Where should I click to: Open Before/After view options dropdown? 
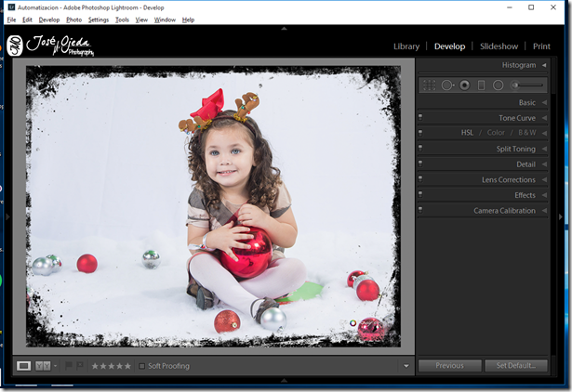56,366
